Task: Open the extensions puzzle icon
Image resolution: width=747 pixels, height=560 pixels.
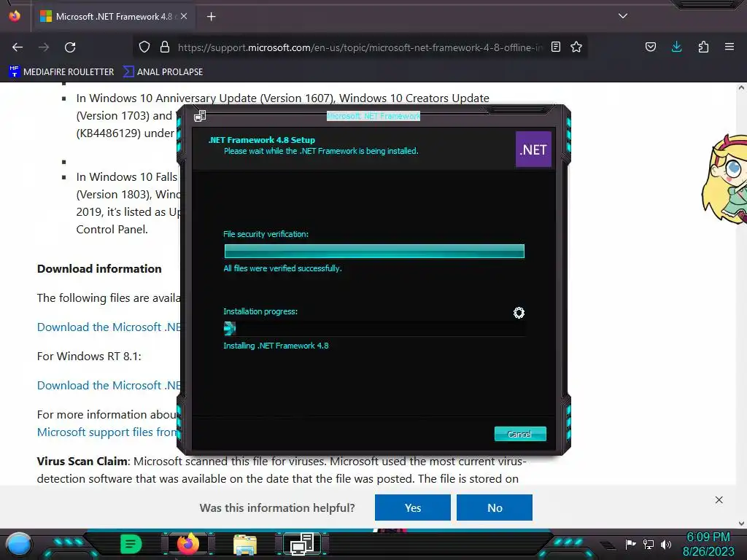Action: click(703, 47)
